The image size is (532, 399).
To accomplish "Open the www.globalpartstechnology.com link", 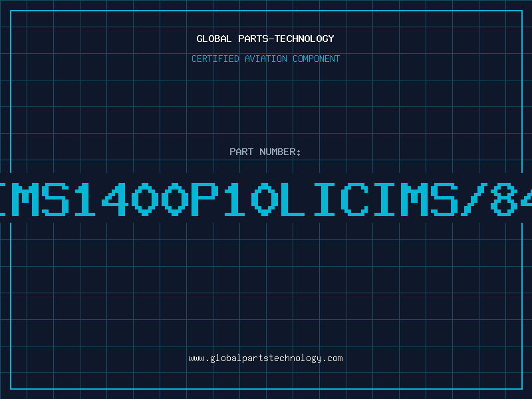I will [x=265, y=358].
